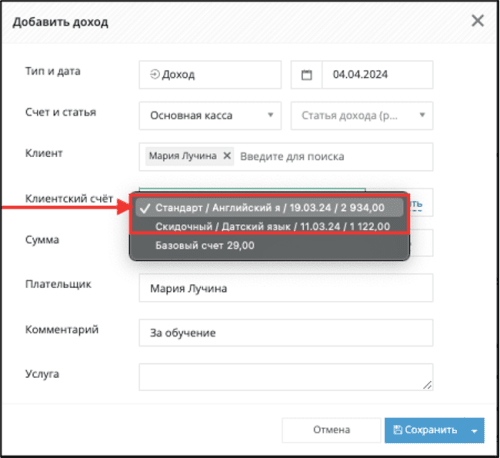This screenshot has height=458, width=500.
Task: Open the Основная касса dropdown arrow
Action: point(271,115)
